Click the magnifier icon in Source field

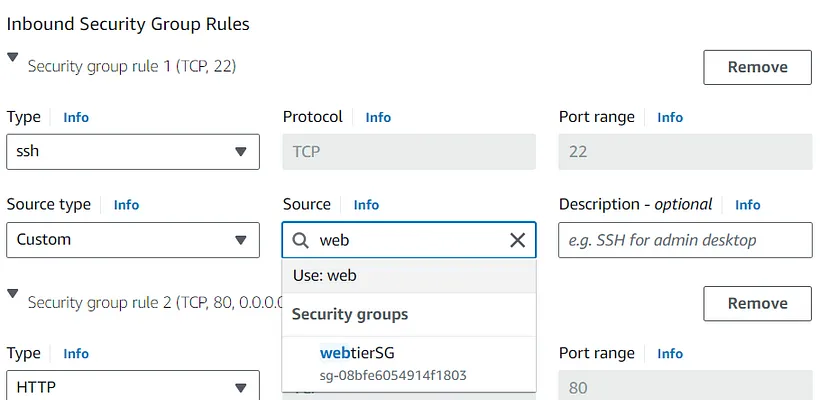(301, 240)
